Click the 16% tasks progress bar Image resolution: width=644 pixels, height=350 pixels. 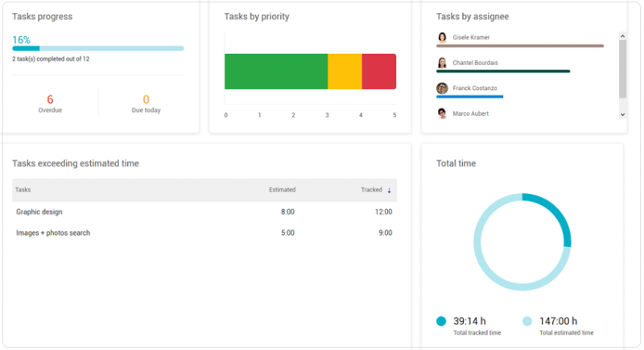(x=98, y=48)
